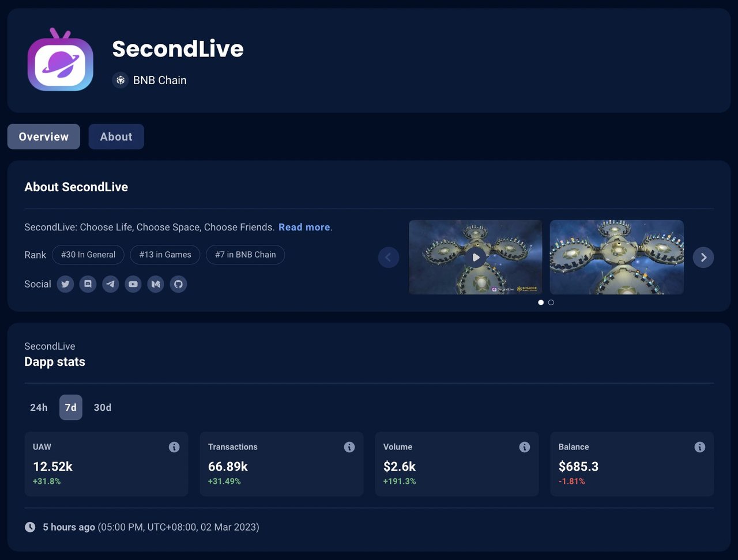The image size is (738, 560).
Task: Open the SecondLive Discord social link
Action: (x=88, y=284)
